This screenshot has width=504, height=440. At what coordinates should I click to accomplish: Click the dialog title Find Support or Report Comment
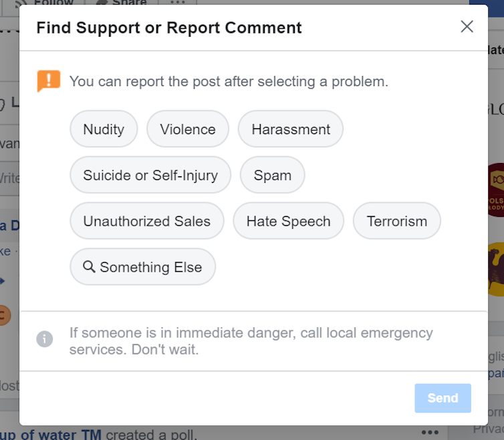point(169,28)
